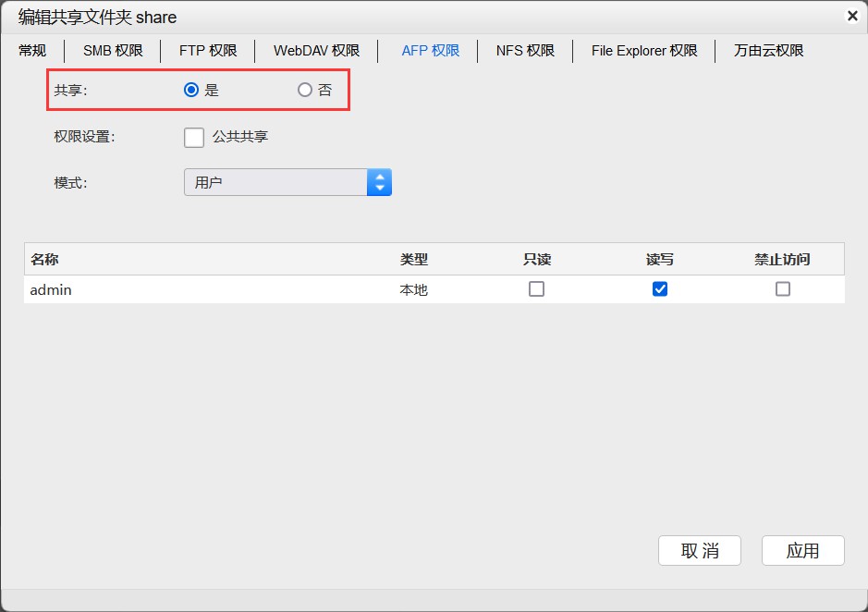Screen dimensions: 868x612
Task: Select the 是 radio button for sharing
Action: [191, 90]
